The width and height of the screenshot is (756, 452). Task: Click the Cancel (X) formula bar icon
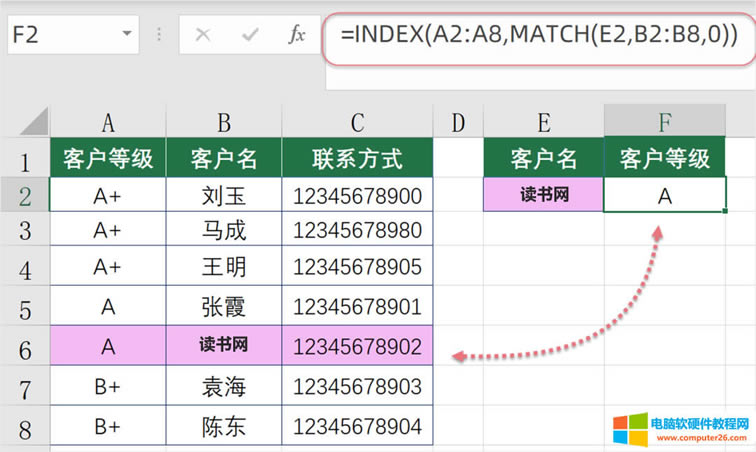click(204, 35)
